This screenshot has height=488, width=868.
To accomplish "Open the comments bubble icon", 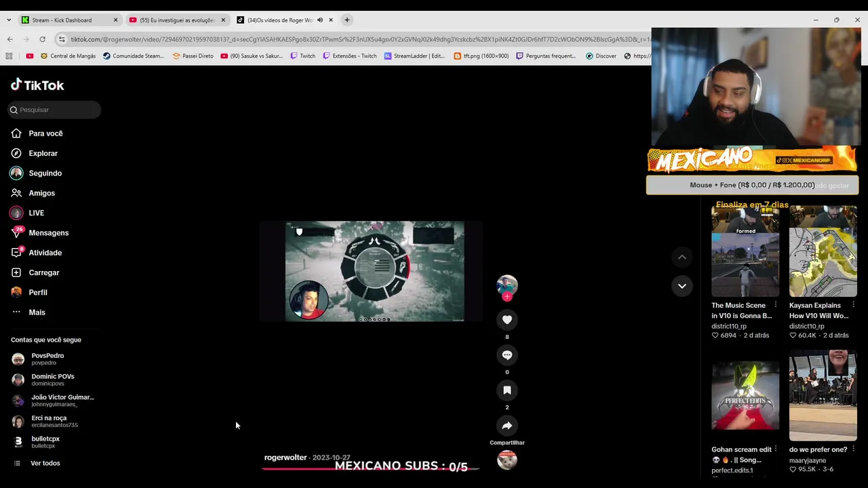I will click(507, 354).
